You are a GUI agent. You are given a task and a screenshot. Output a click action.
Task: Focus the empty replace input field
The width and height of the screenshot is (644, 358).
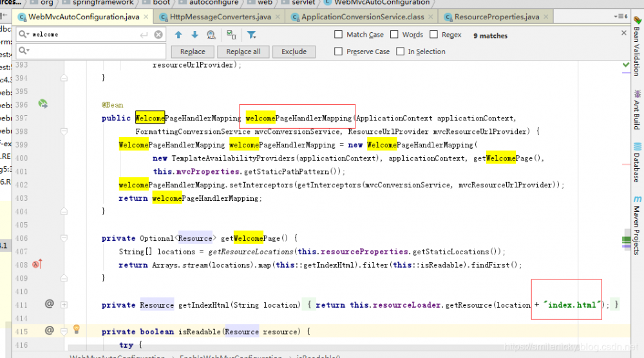tap(90, 51)
